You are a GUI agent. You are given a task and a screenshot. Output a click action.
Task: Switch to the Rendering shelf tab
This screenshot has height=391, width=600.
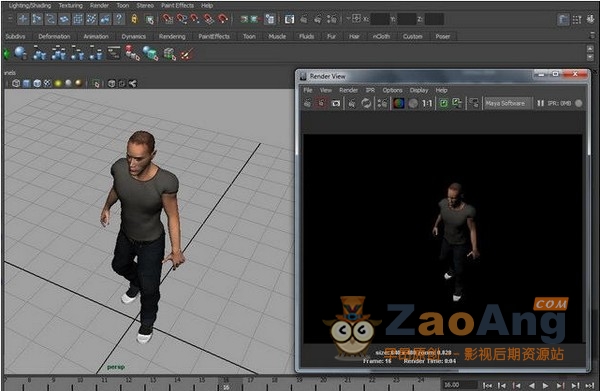[x=172, y=36]
